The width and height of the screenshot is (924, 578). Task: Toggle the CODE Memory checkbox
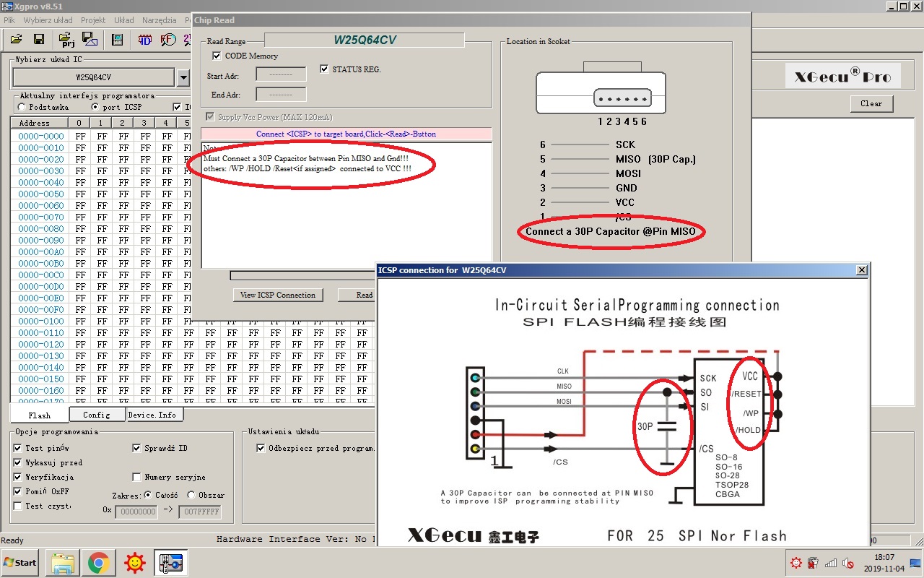[x=217, y=56]
